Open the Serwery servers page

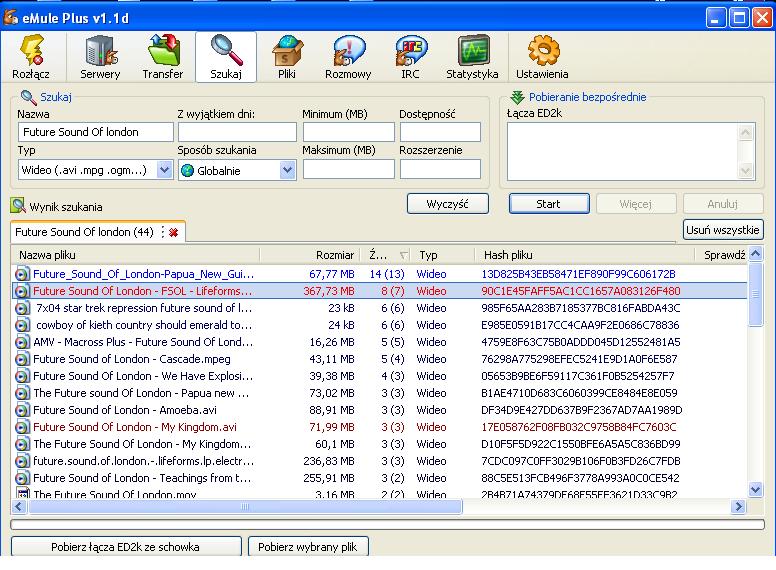[x=99, y=57]
